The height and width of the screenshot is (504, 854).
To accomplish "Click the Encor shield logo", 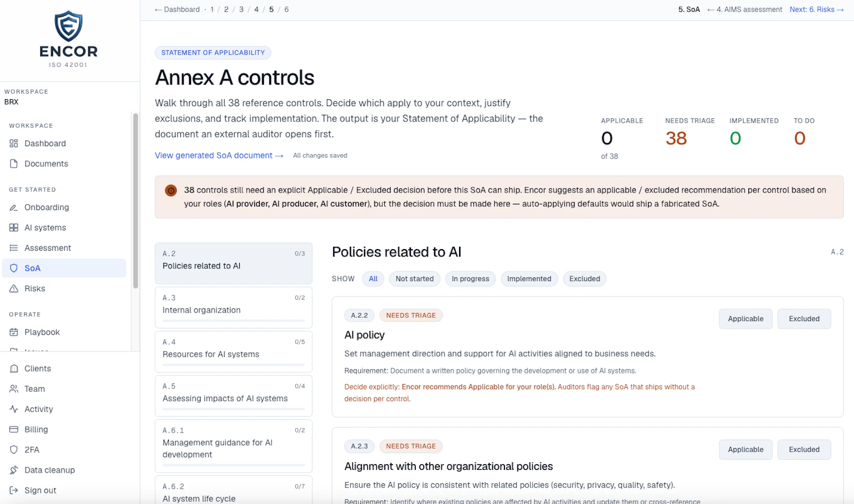I will coord(68,26).
